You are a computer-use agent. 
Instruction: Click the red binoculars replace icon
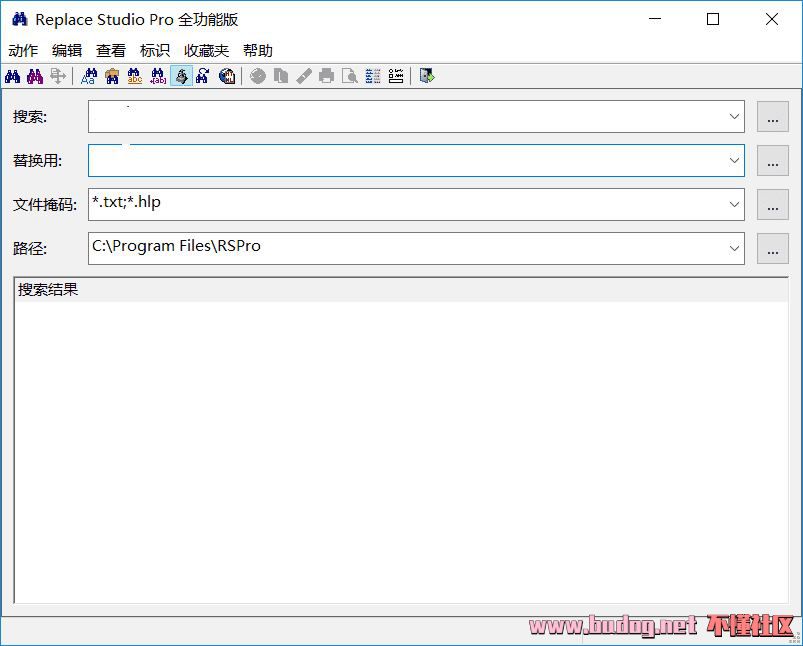pyautogui.click(x=35, y=76)
